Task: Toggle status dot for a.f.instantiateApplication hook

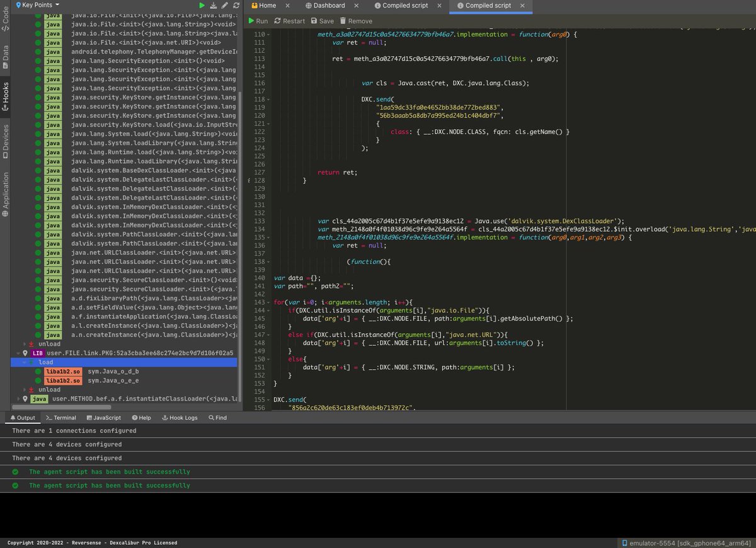Action: (38, 317)
